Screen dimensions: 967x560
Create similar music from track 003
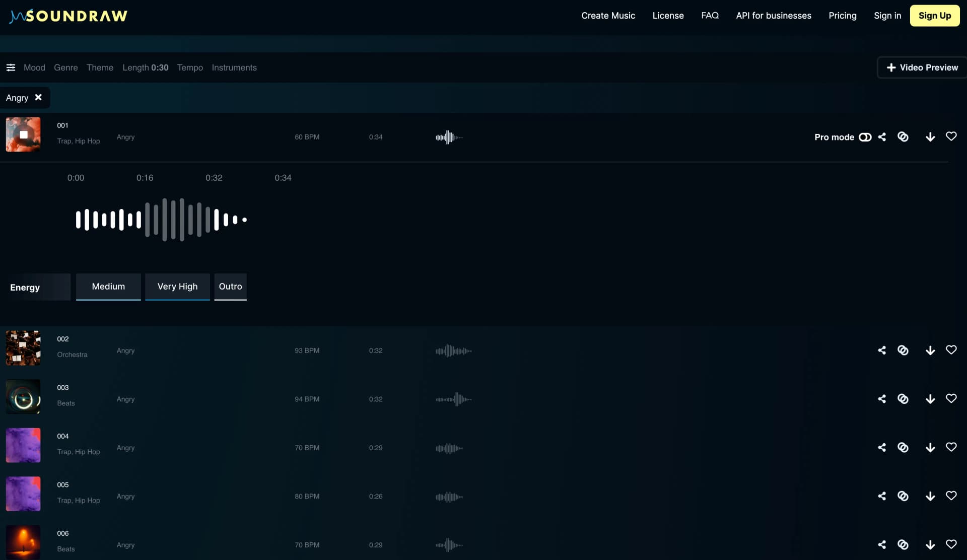click(x=903, y=398)
